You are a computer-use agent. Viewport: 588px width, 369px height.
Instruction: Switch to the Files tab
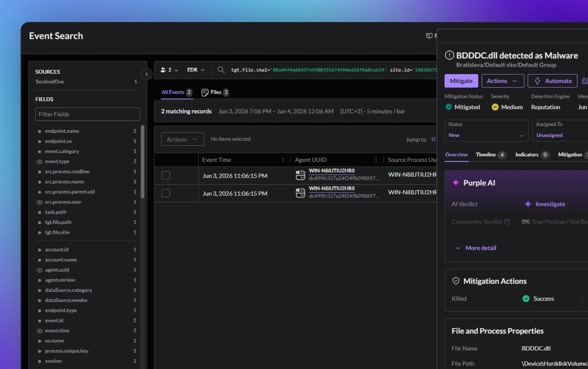coord(215,92)
